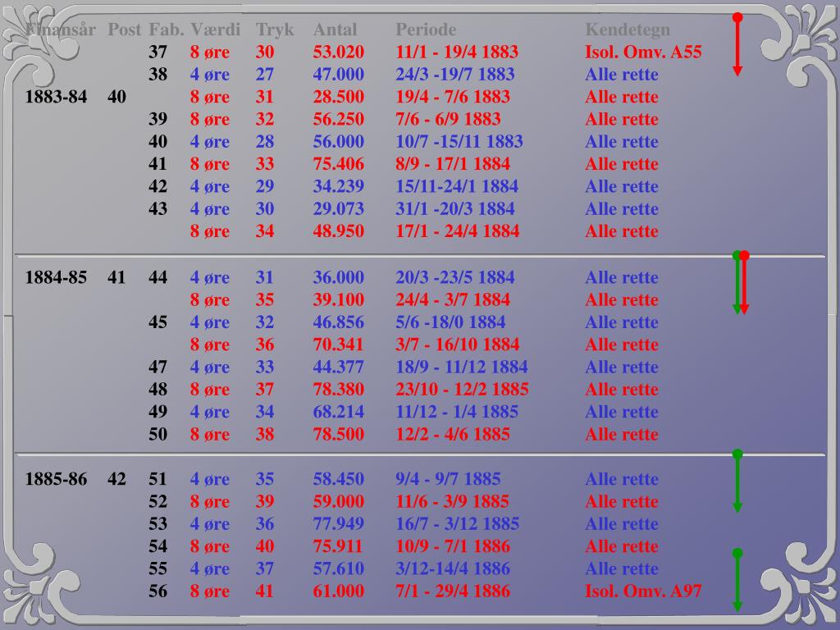Click the period 3/12-14/4 1886
Image resolution: width=840 pixels, height=630 pixels.
click(453, 569)
